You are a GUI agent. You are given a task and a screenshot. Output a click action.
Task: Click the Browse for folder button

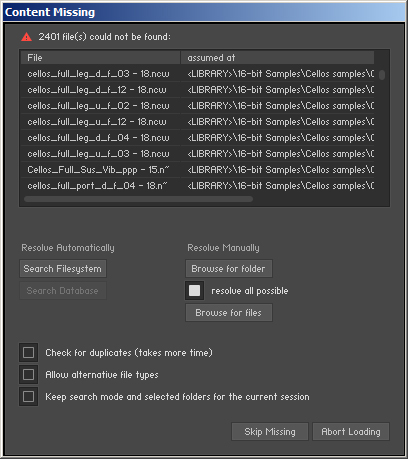[229, 269]
